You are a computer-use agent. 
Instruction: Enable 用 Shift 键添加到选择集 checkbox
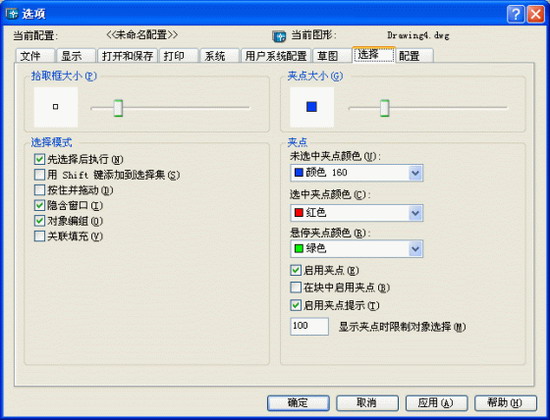(x=39, y=175)
